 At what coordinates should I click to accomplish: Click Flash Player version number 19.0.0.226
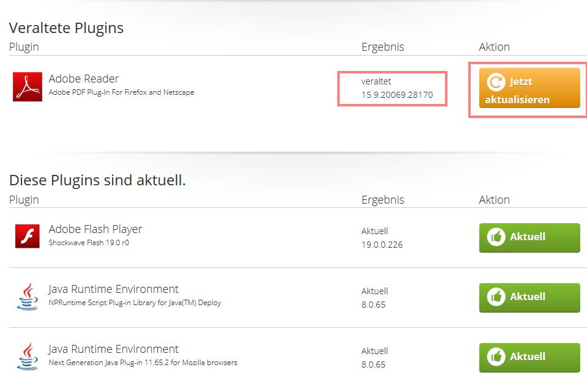point(382,245)
